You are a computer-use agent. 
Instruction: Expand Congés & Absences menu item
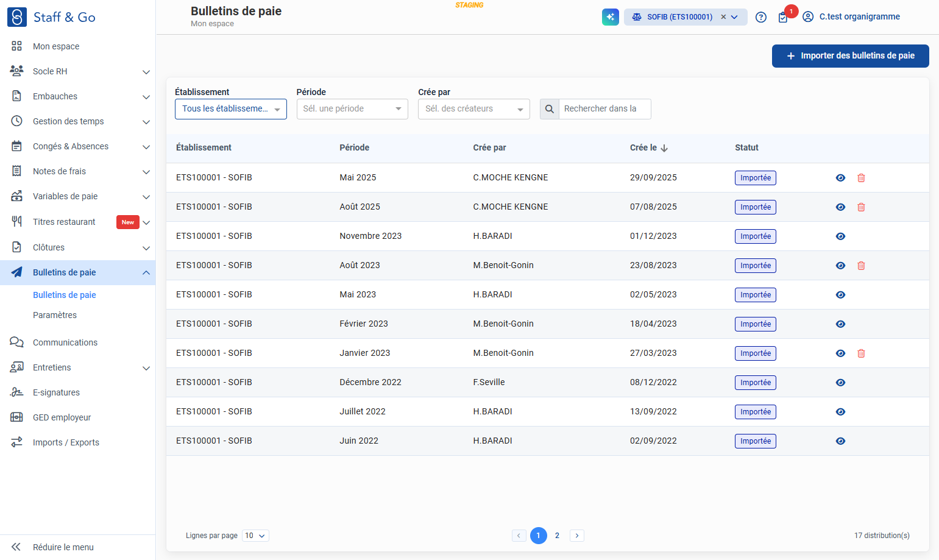point(77,146)
